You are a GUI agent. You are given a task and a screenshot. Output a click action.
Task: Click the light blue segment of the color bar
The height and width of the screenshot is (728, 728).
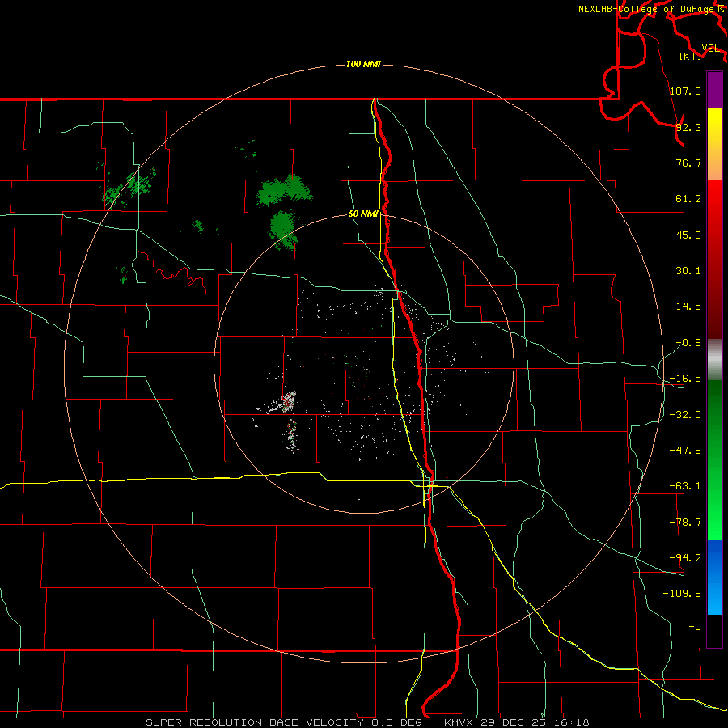coord(714,577)
